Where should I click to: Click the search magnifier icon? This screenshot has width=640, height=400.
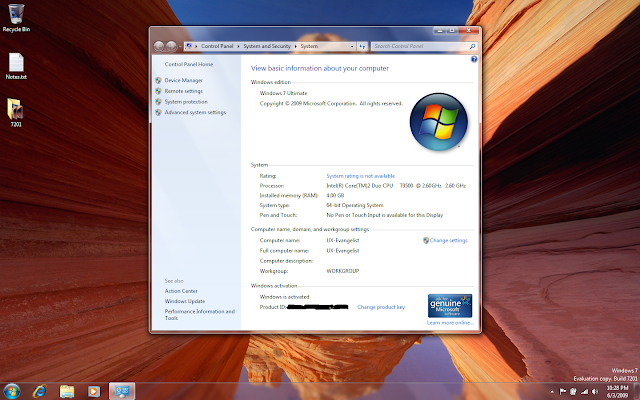pyautogui.click(x=472, y=47)
